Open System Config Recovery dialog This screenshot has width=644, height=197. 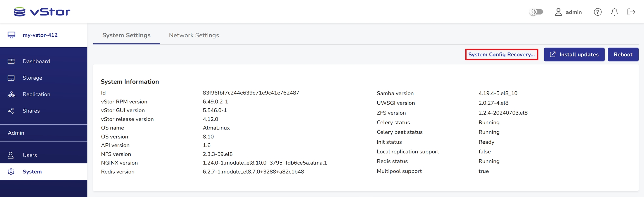(x=501, y=54)
